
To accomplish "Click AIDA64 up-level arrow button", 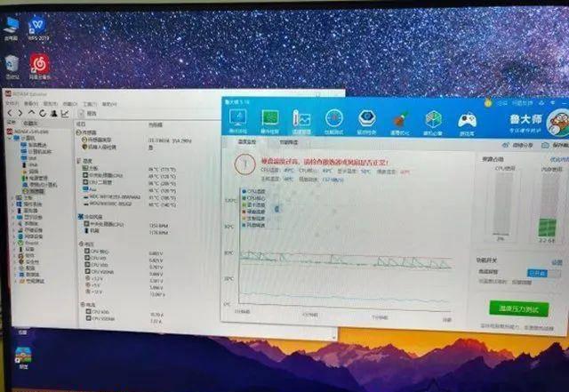I will point(32,114).
